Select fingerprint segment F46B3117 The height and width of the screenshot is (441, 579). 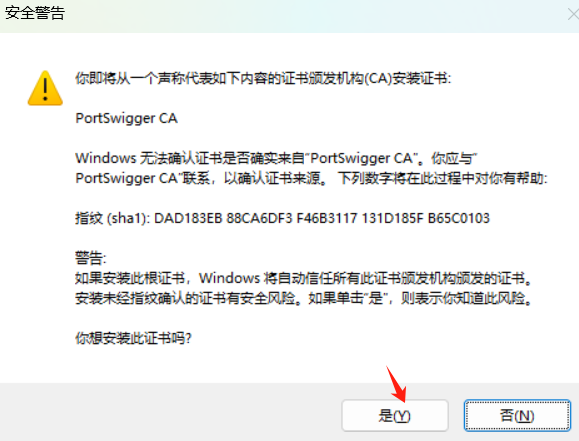click(327, 218)
